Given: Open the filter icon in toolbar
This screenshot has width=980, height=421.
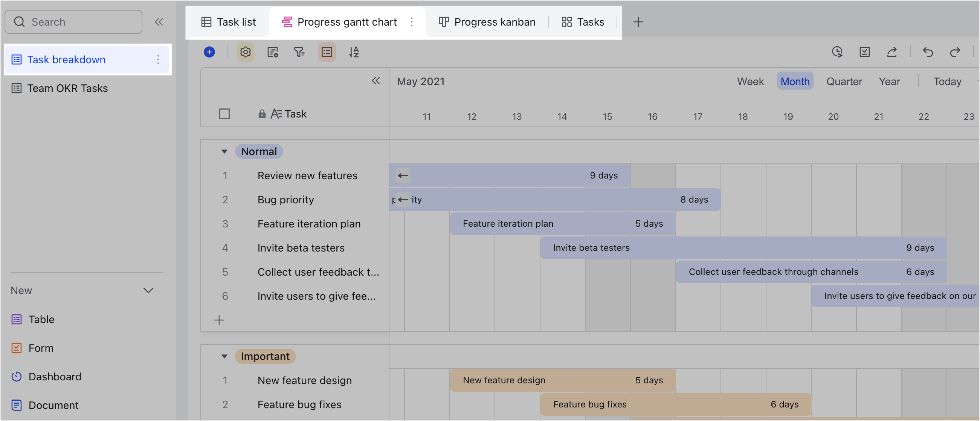Looking at the screenshot, I should (299, 52).
